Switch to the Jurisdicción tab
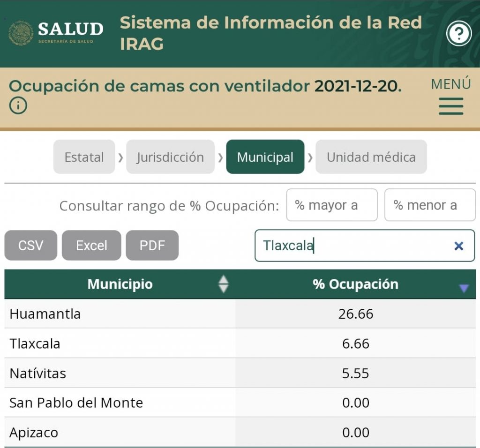480x448 pixels. pos(170,157)
